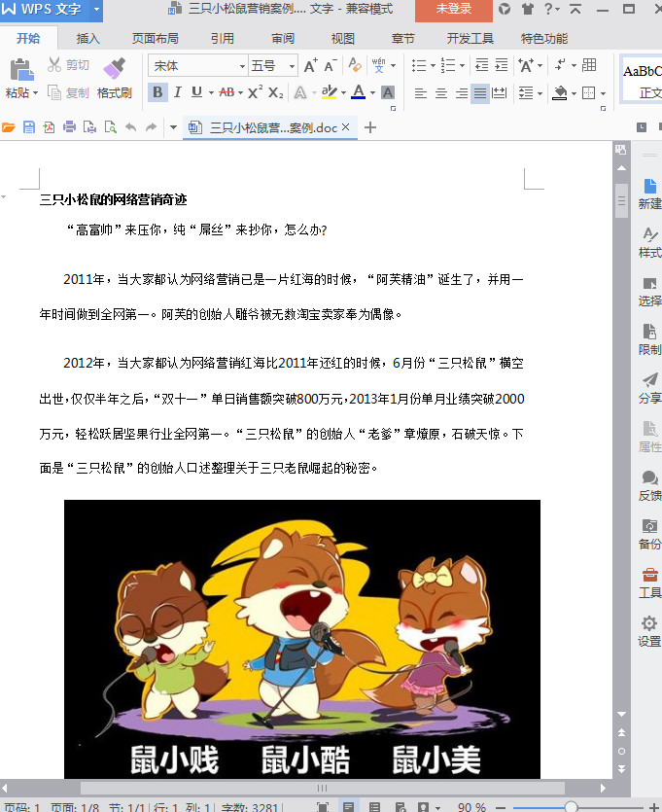Increase font size with A+ icon
This screenshot has height=812, width=662.
310,66
